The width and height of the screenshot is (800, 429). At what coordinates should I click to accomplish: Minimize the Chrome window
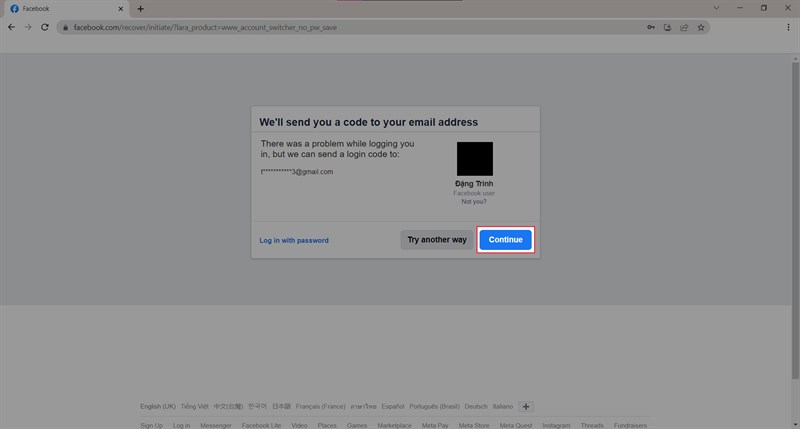pos(740,8)
